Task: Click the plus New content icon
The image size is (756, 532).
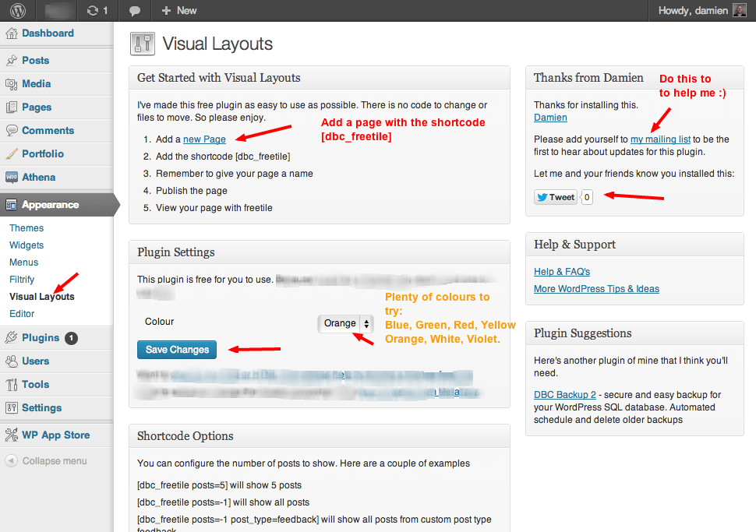Action: (x=166, y=11)
